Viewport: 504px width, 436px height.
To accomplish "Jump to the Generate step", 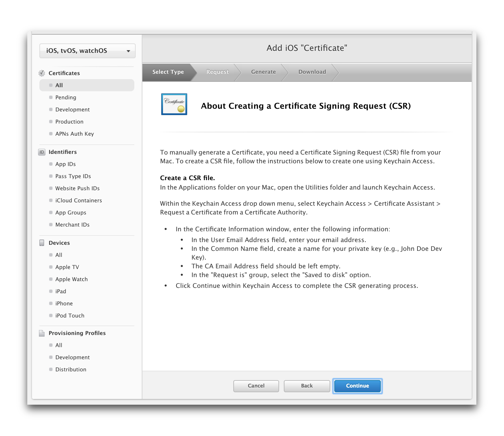I will (x=263, y=72).
